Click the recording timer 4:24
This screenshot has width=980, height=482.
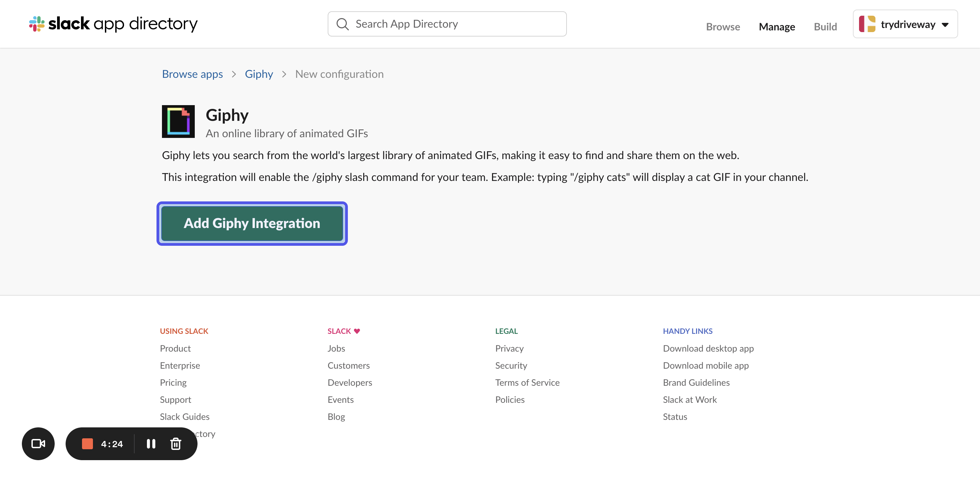pyautogui.click(x=112, y=444)
